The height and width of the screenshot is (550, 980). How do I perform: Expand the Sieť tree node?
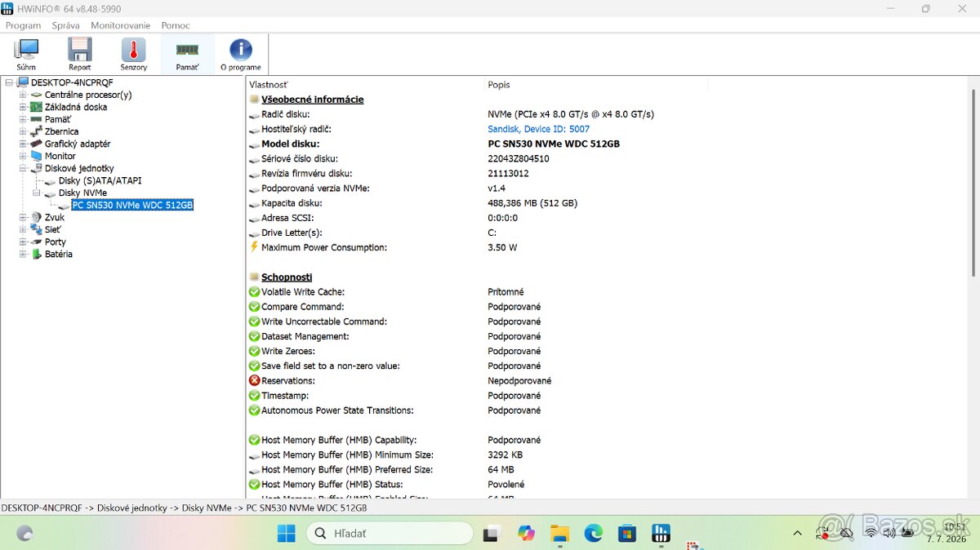(23, 229)
